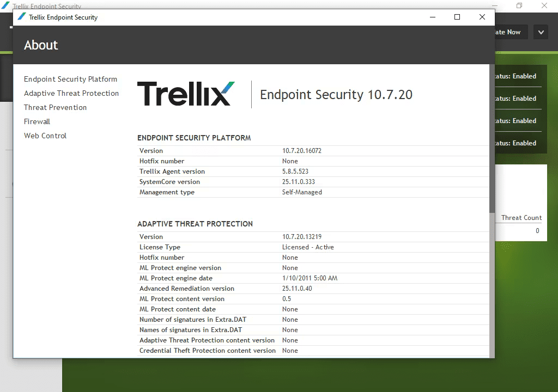The image size is (558, 392).
Task: Close the background Trellix main window
Action: 544,6
